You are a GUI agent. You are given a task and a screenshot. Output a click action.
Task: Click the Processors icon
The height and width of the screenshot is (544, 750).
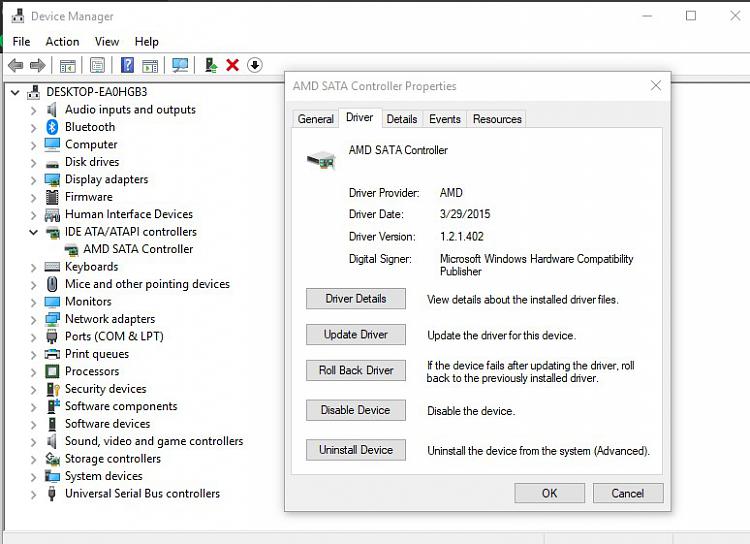(52, 371)
